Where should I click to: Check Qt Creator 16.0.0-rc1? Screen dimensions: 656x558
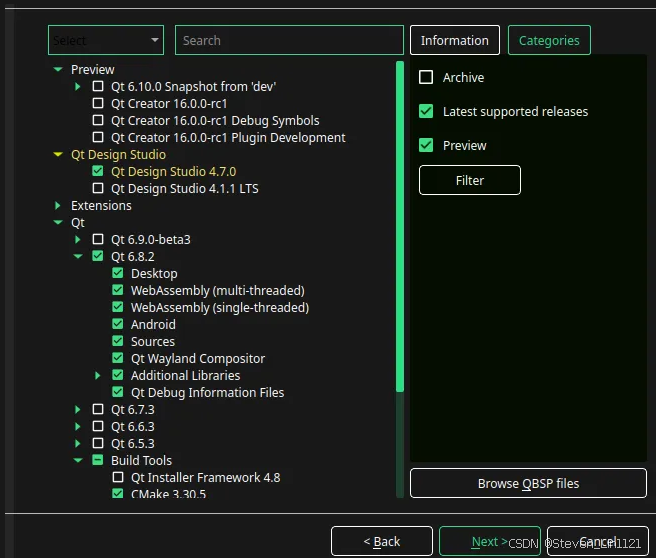point(98,103)
